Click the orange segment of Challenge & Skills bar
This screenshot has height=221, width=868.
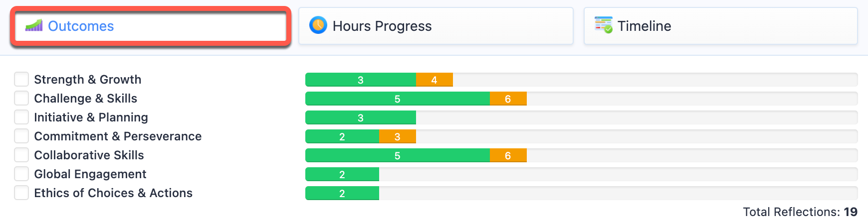tap(508, 99)
